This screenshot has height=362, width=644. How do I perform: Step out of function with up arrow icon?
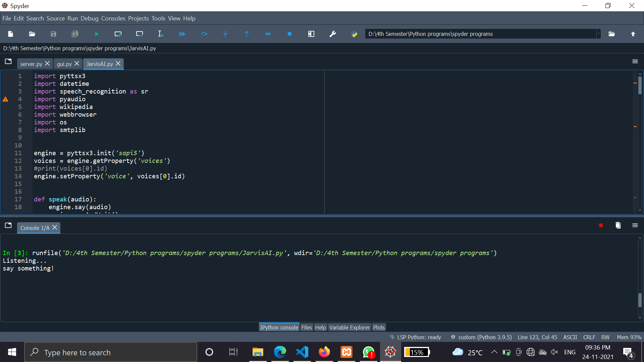coord(247,34)
